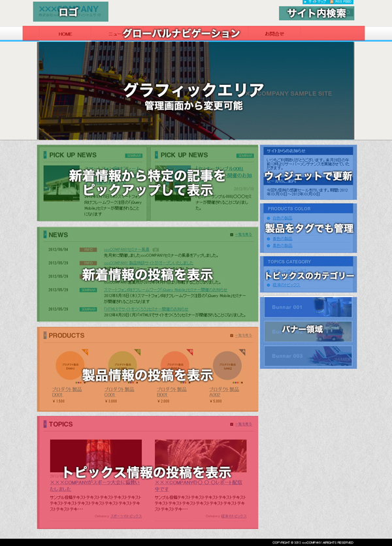Click the Bunner 001 banner
This screenshot has width=392, height=546.
pyautogui.click(x=308, y=308)
